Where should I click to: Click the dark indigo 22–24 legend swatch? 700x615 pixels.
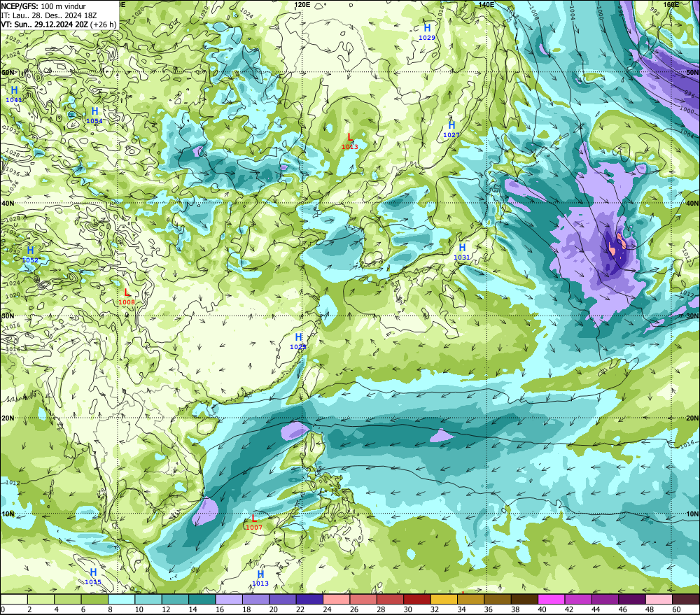[310, 599]
